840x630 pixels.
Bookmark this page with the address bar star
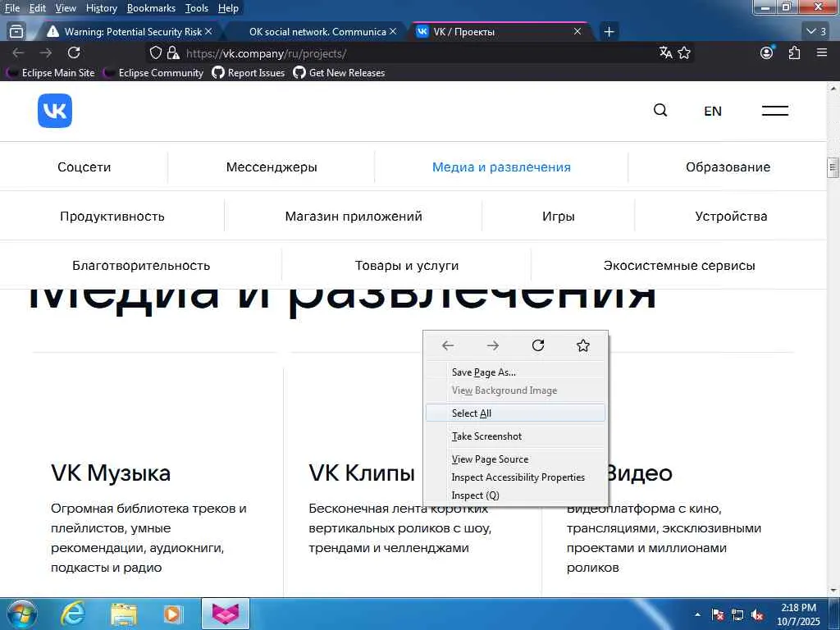click(684, 52)
